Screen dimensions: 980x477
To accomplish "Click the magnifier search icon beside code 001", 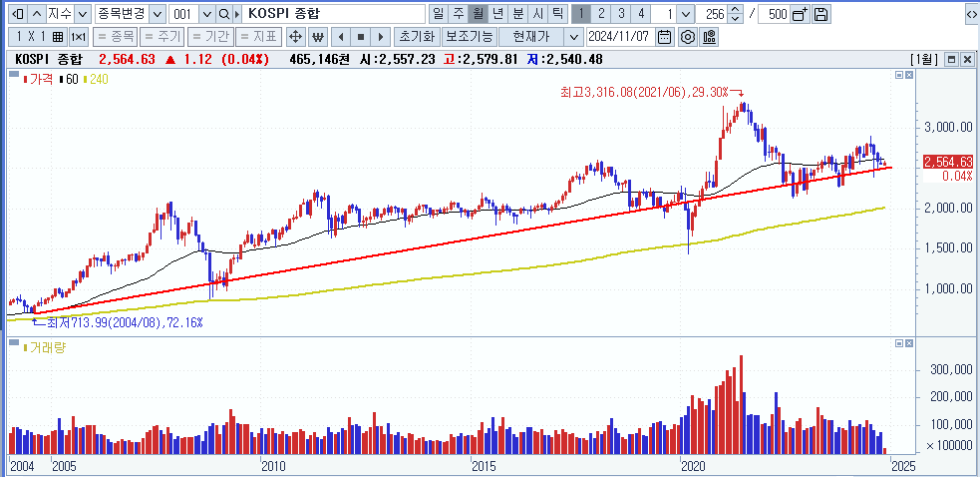I will [x=223, y=14].
